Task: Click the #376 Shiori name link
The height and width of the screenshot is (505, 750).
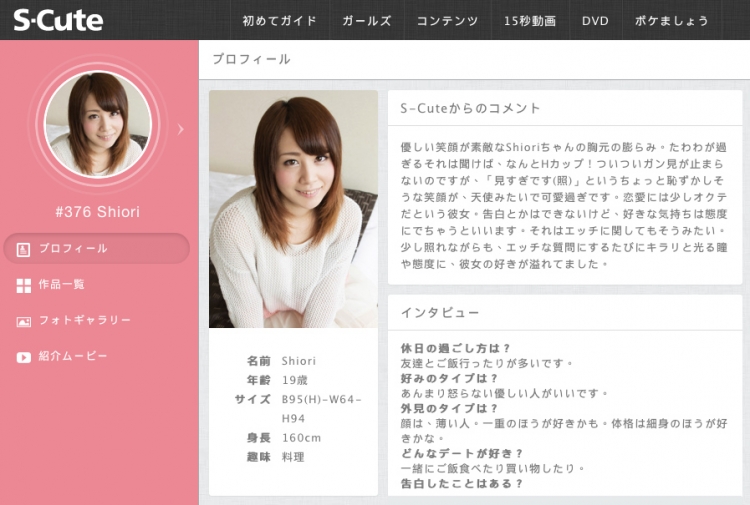Action: click(x=96, y=212)
